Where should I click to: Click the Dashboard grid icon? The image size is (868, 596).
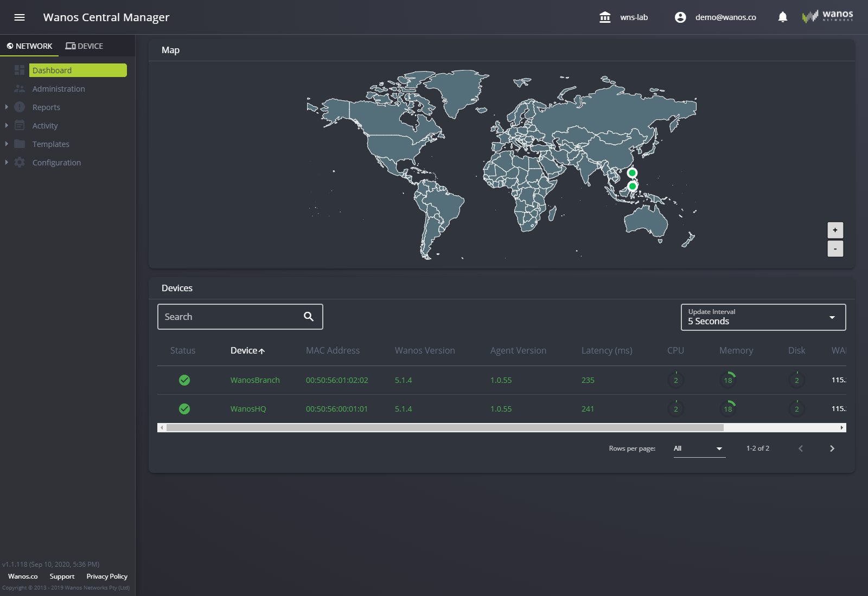20,70
